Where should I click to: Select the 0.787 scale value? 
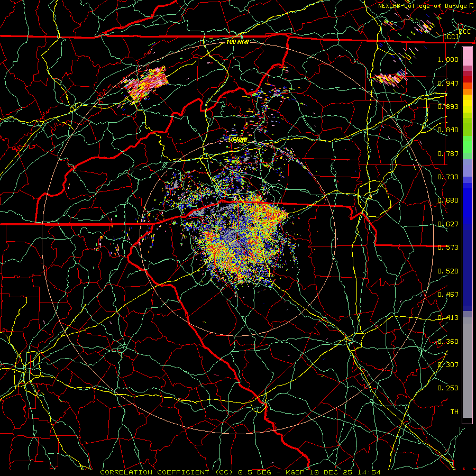click(x=448, y=153)
